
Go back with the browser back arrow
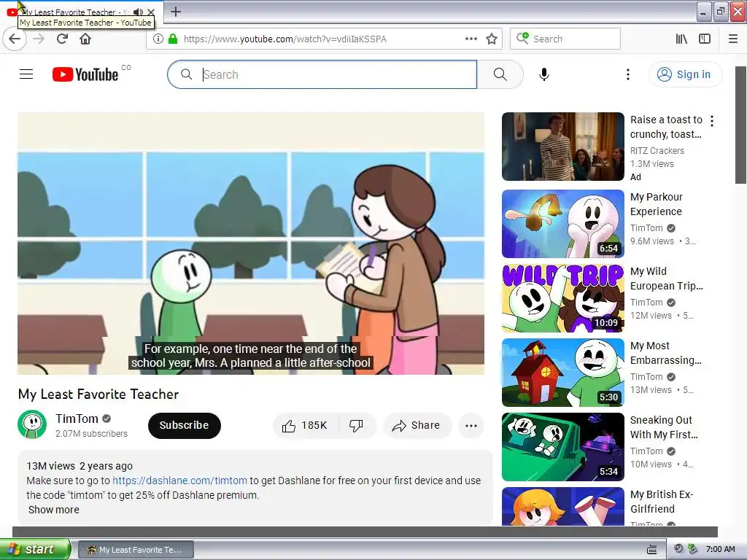click(15, 39)
